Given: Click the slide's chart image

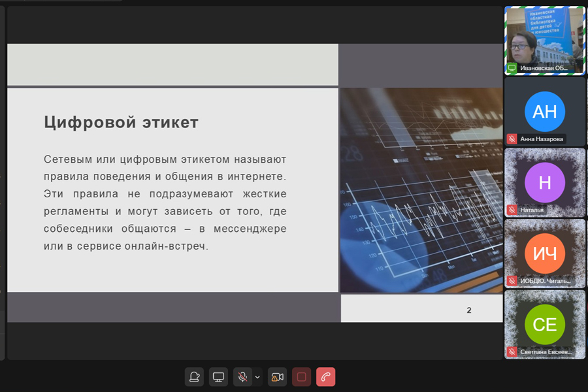Looking at the screenshot, I should 421,189.
